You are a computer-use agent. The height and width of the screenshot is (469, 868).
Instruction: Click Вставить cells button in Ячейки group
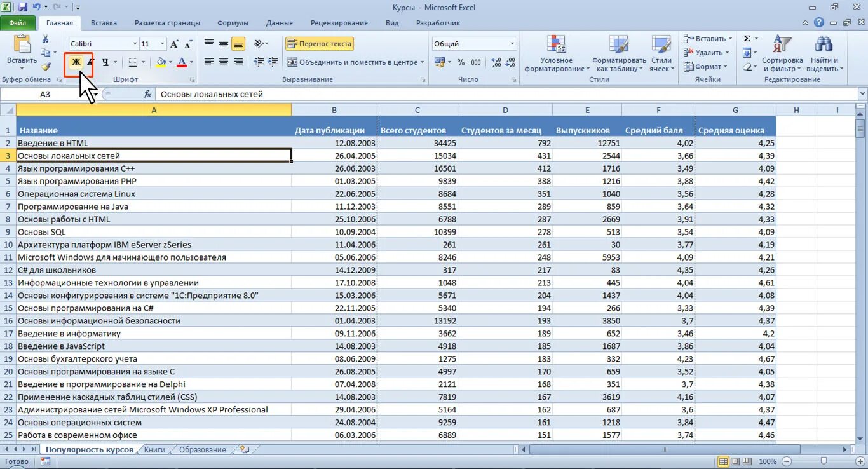(x=707, y=39)
